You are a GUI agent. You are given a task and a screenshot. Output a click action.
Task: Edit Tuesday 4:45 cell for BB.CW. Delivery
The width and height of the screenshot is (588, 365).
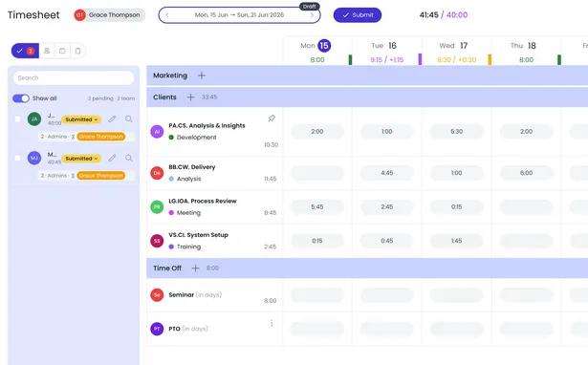(387, 173)
